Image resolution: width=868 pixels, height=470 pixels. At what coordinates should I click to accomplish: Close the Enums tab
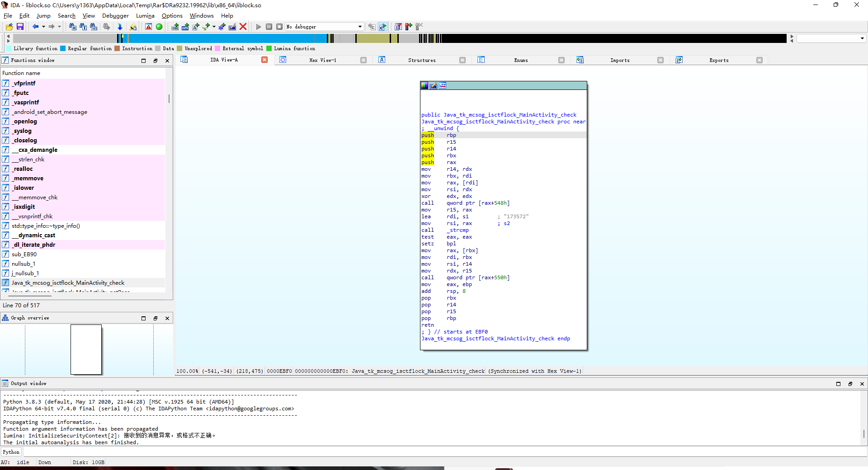pyautogui.click(x=561, y=60)
